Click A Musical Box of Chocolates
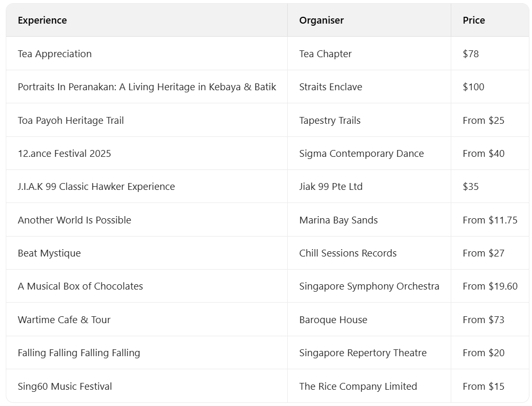Image resolution: width=532 pixels, height=406 pixels. coord(80,286)
